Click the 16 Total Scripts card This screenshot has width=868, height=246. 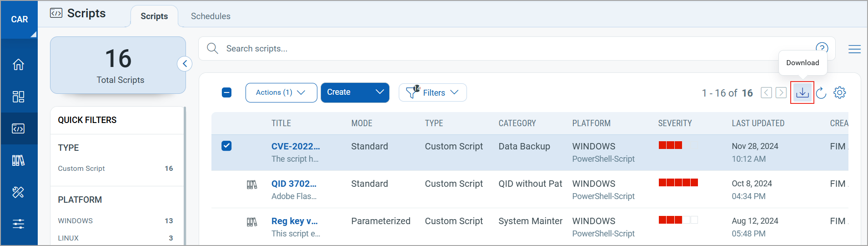(118, 65)
